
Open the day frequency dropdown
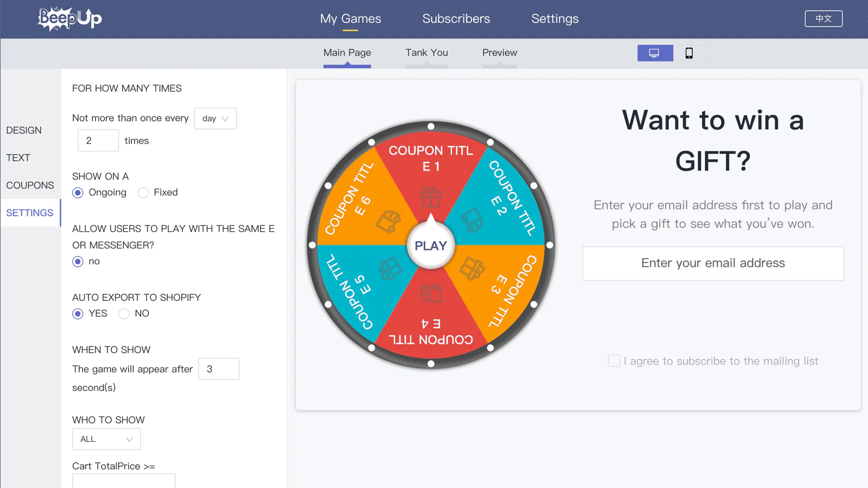click(215, 119)
